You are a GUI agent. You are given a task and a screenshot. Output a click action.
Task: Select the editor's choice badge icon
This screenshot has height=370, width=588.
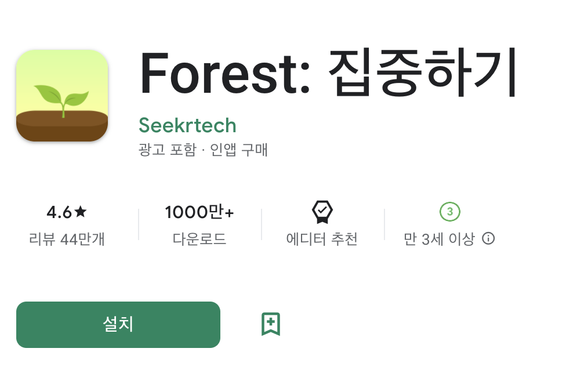tap(322, 212)
